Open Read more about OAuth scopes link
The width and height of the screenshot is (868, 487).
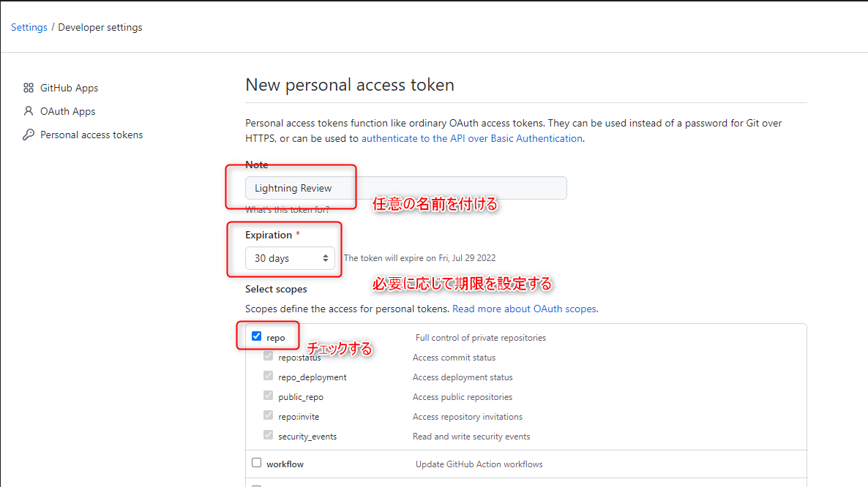(525, 309)
